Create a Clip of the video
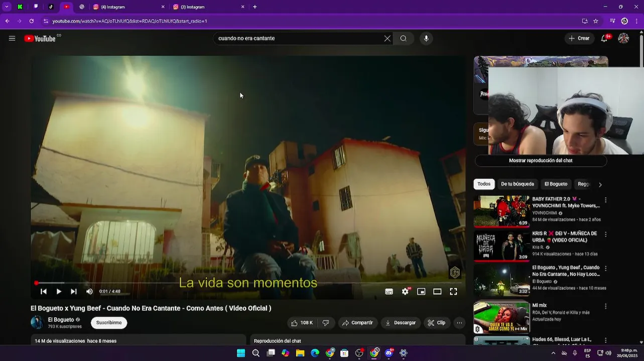The width and height of the screenshot is (644, 361). point(436,323)
